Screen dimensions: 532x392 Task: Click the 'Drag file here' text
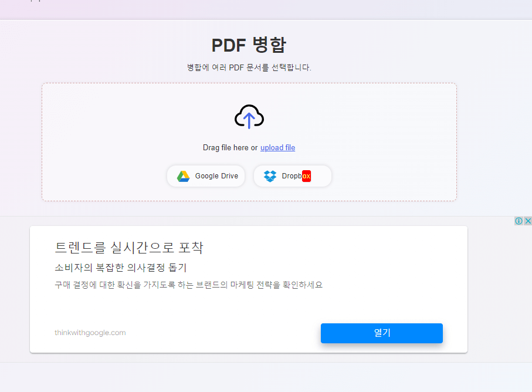tap(231, 147)
